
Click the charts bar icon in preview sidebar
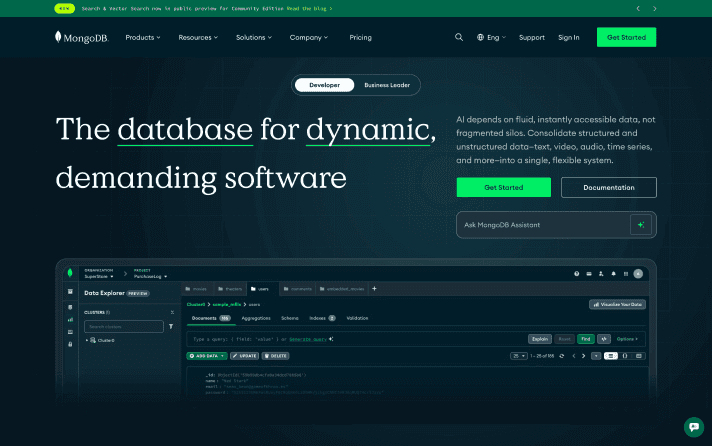coord(70,320)
